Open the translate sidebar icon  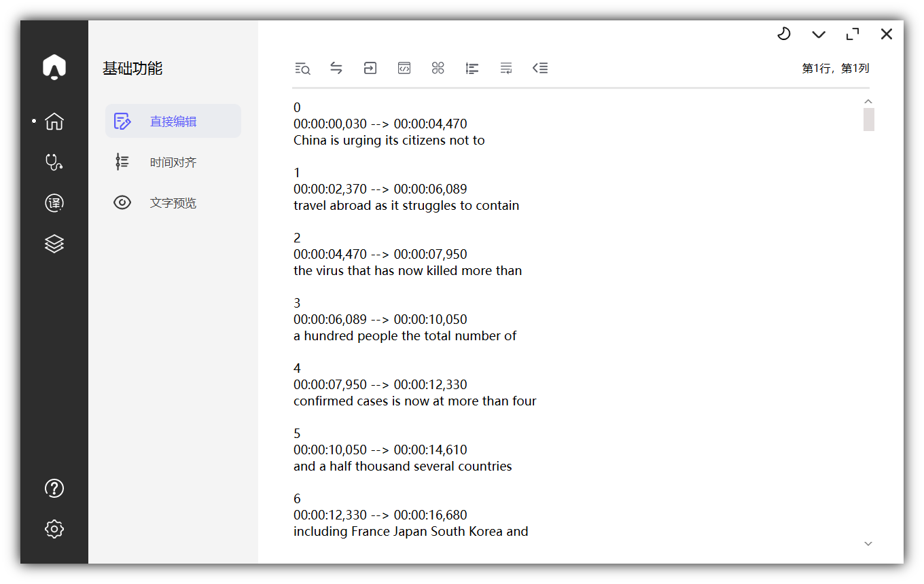click(54, 203)
